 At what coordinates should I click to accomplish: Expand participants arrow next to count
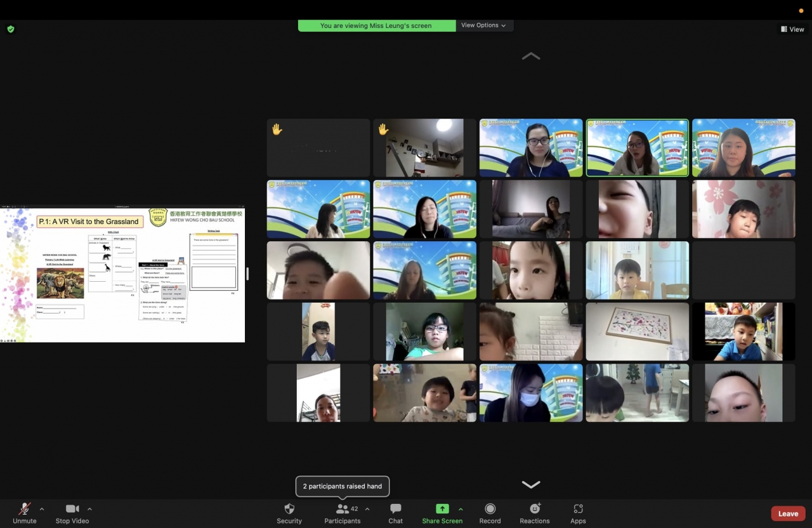pyautogui.click(x=367, y=509)
